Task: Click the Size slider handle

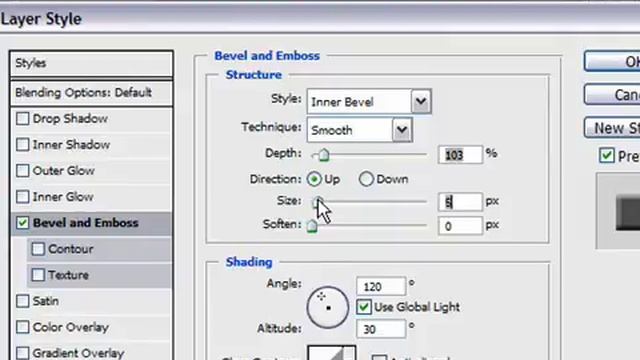Action: click(318, 202)
